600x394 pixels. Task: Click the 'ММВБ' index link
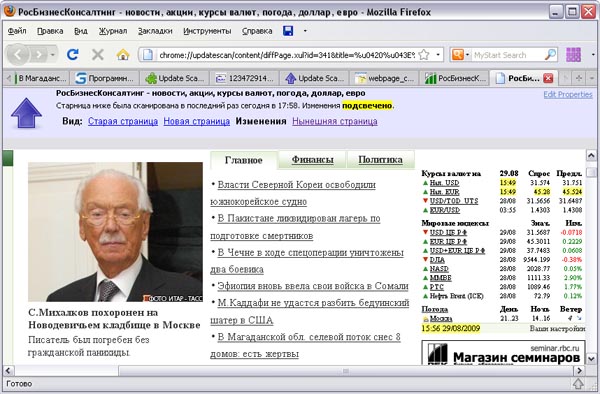click(440, 278)
